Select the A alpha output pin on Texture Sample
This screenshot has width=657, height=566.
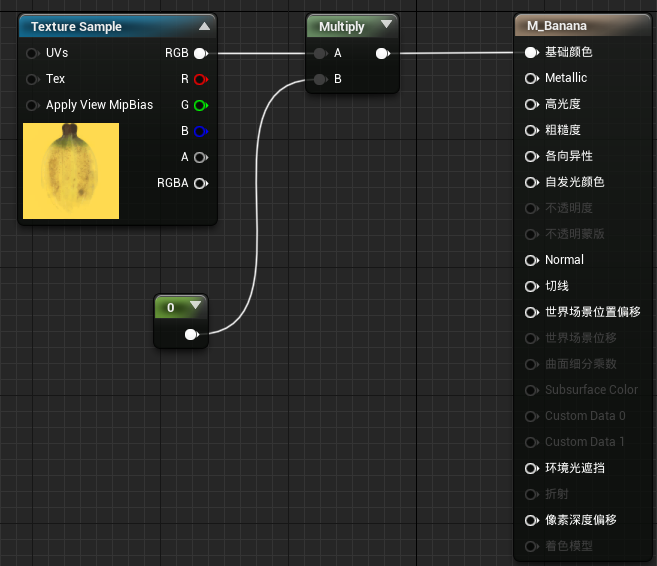point(201,158)
